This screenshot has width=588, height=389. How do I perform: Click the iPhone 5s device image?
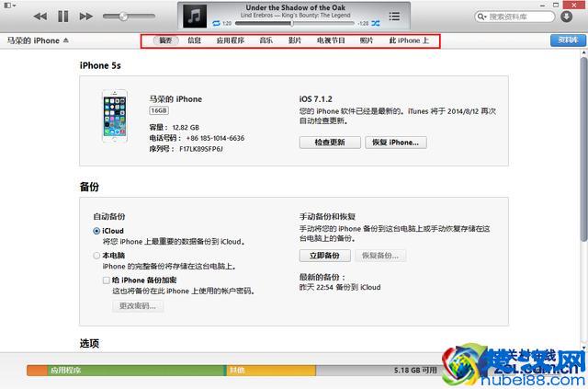[x=115, y=116]
